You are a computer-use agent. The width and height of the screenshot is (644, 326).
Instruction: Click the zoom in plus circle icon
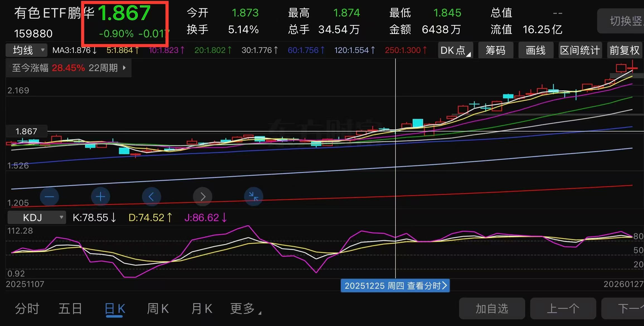click(100, 197)
